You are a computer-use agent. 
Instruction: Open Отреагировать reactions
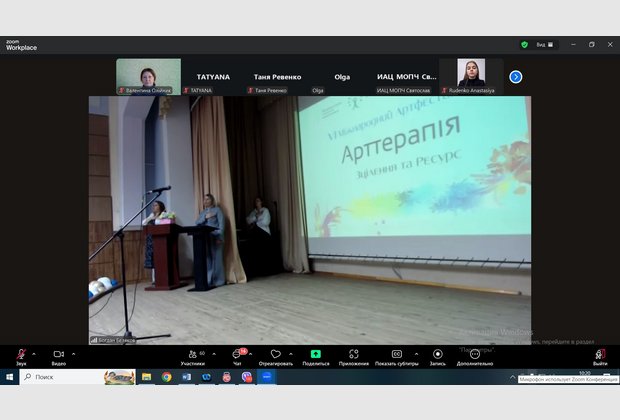275,355
